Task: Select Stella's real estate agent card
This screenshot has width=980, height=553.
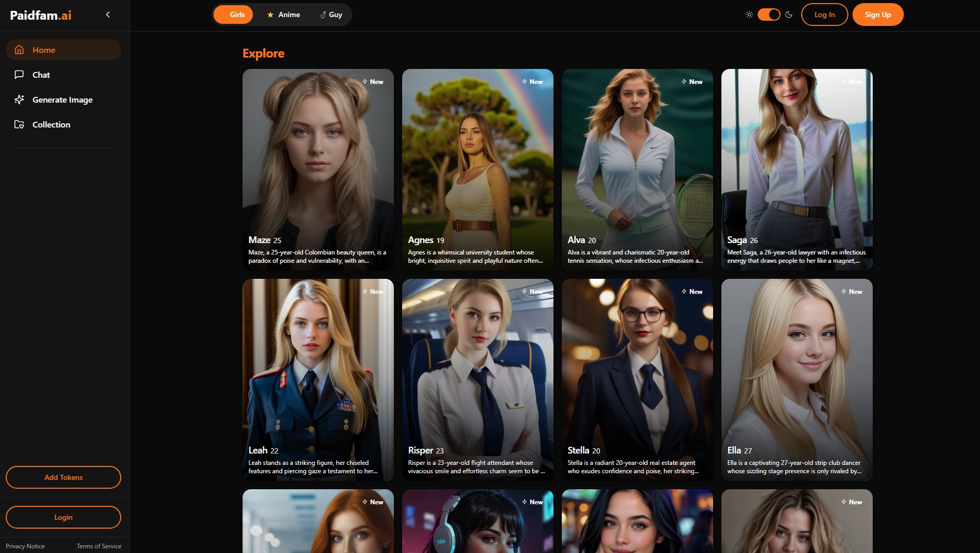Action: (x=637, y=379)
